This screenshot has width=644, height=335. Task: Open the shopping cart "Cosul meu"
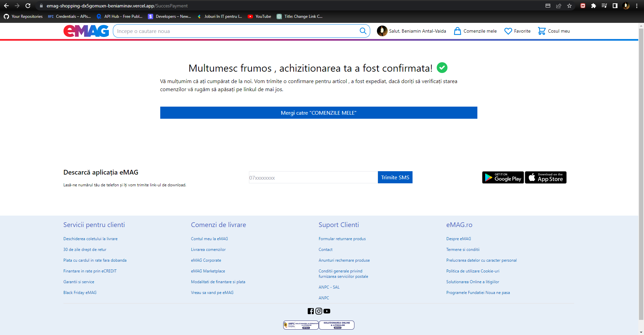click(x=553, y=31)
